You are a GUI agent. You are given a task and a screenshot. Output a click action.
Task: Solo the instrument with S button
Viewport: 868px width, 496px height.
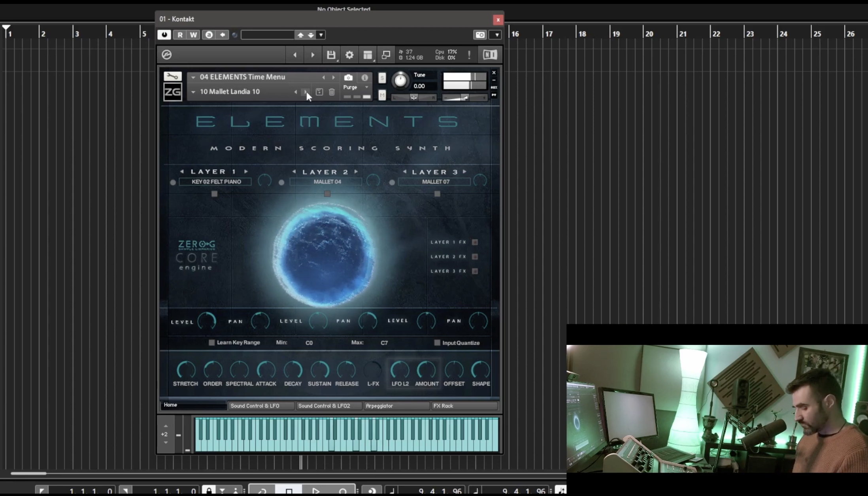click(382, 78)
